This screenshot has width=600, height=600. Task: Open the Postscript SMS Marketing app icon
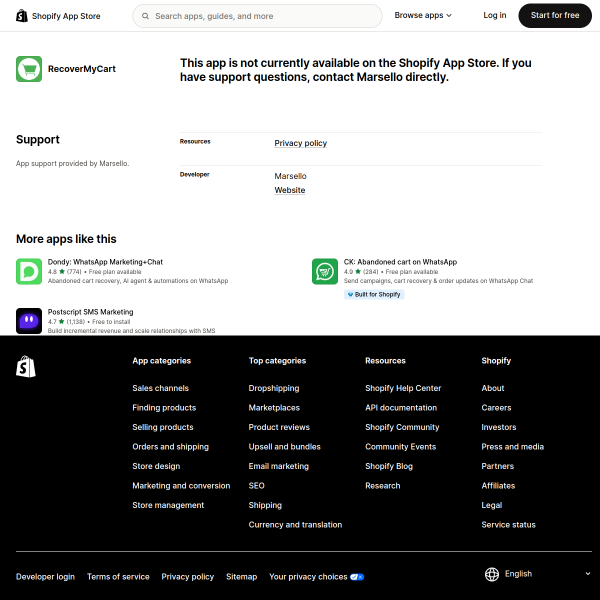click(x=29, y=321)
